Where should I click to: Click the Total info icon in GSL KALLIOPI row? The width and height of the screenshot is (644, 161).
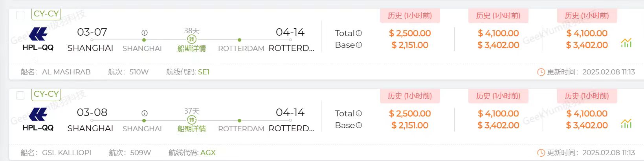coord(359,114)
